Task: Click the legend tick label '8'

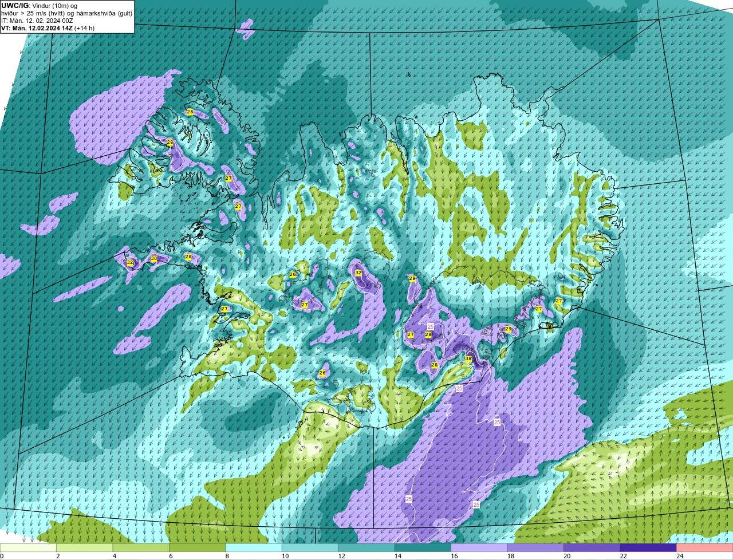Action: pos(227,556)
